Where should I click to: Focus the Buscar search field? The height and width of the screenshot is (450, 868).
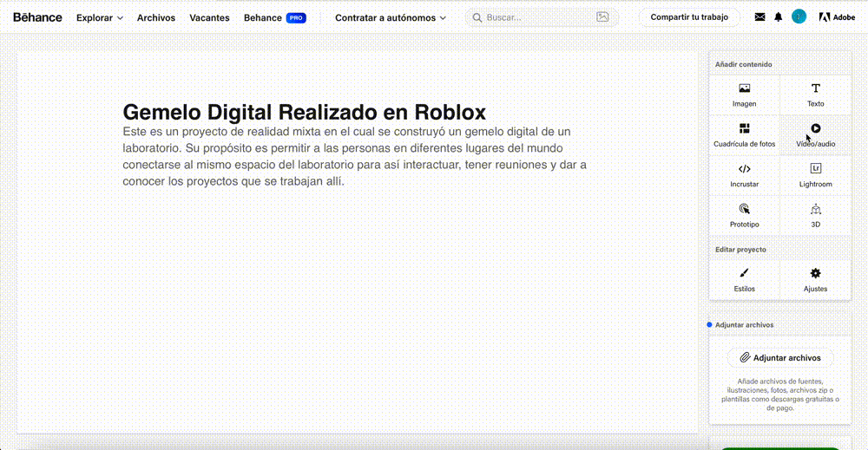540,17
